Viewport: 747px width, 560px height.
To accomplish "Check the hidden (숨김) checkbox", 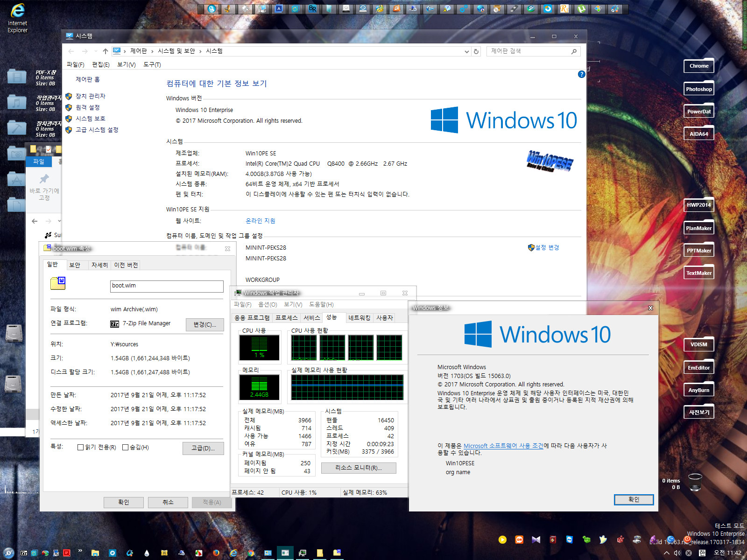I will pyautogui.click(x=125, y=447).
